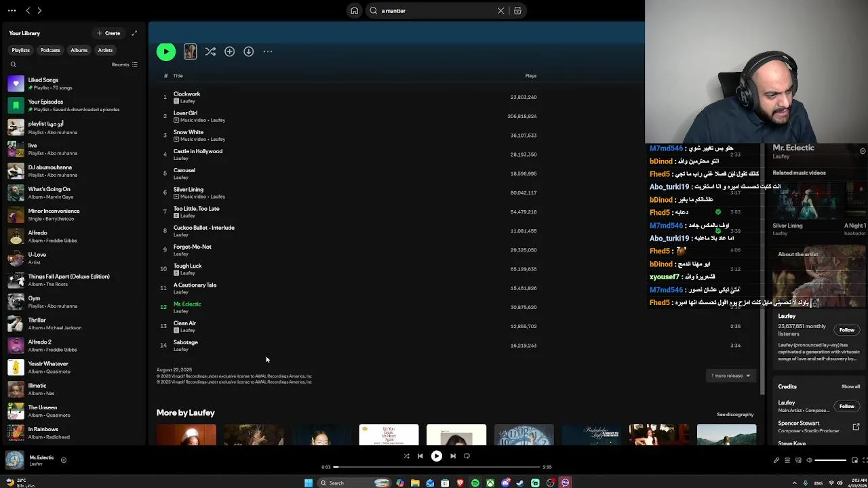Image resolution: width=868 pixels, height=488 pixels.
Task: Mute with the speaker icon
Action: (x=809, y=460)
